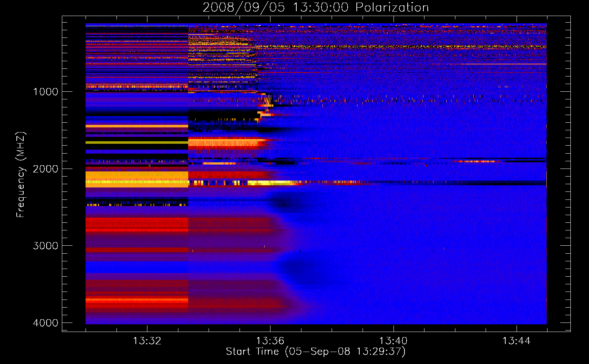Click the 3000 frequency tick label

(x=46, y=246)
